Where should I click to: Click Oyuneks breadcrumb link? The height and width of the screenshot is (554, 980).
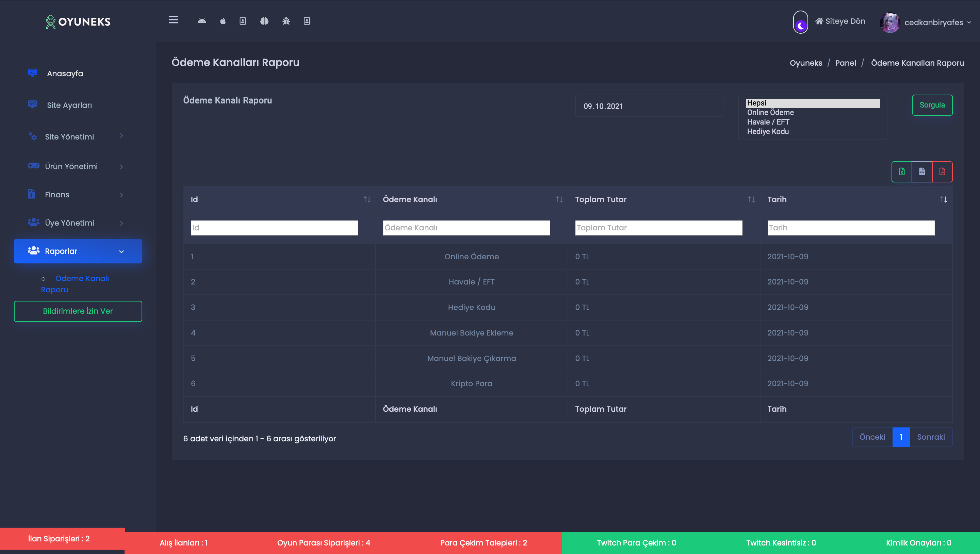[806, 63]
